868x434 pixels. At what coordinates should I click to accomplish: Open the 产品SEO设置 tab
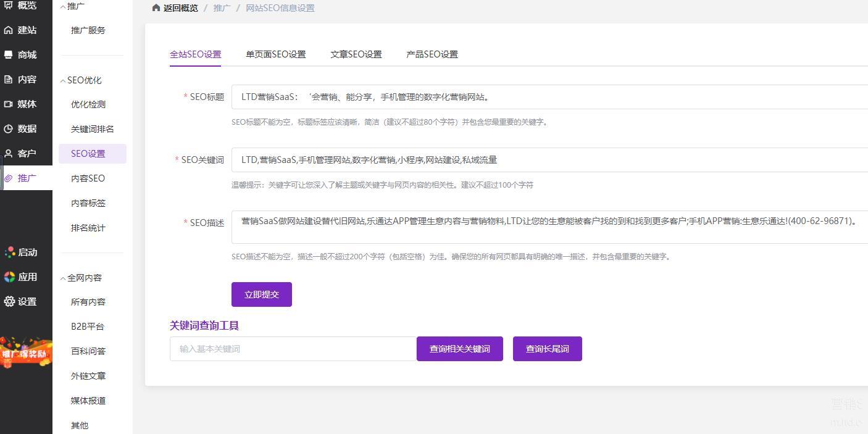coord(432,54)
